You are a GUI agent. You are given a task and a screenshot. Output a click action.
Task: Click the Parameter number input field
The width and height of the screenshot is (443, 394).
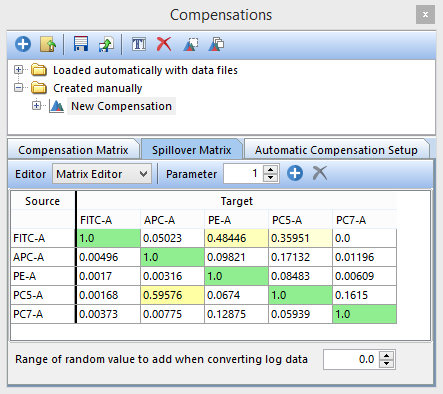[243, 173]
